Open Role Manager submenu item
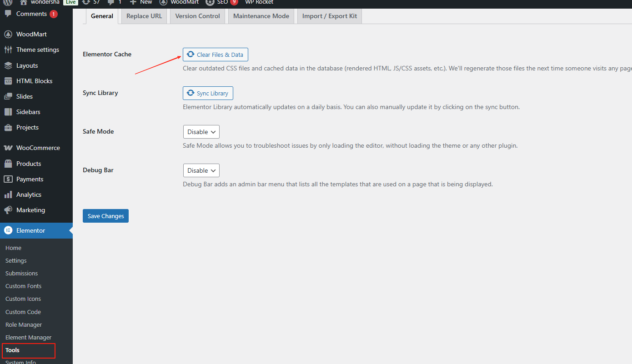Viewport: 632px width, 364px height. pyautogui.click(x=24, y=324)
